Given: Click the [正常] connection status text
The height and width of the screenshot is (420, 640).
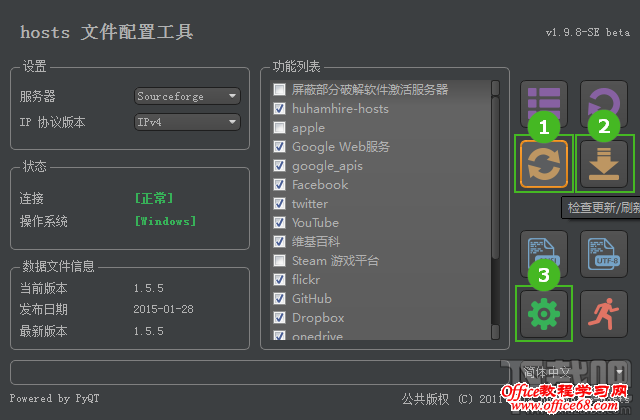Looking at the screenshot, I should (154, 198).
